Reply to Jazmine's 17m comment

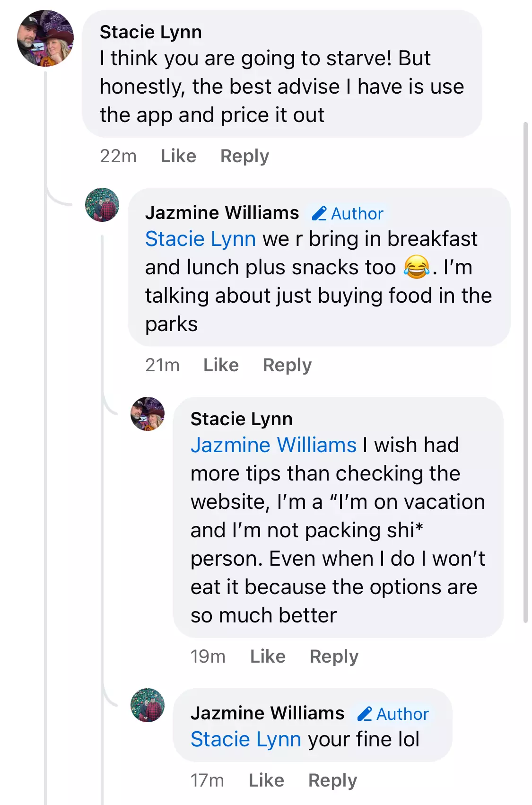click(332, 781)
